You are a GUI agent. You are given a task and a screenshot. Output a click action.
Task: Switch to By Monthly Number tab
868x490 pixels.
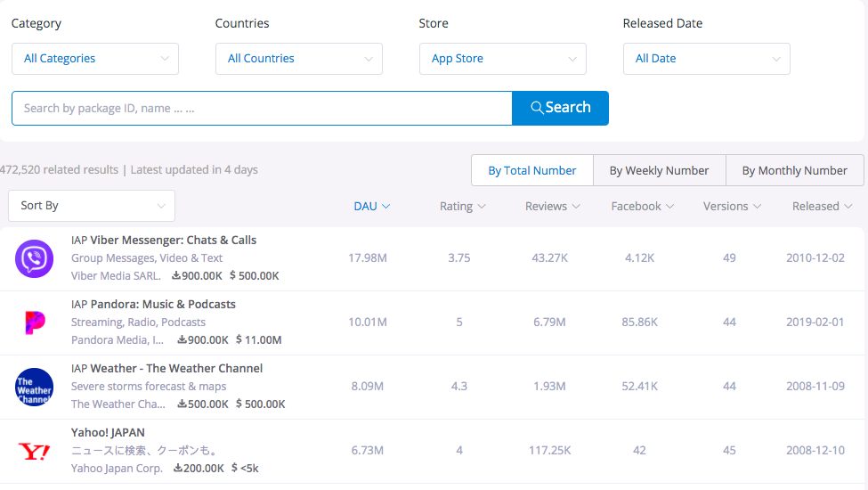click(794, 170)
